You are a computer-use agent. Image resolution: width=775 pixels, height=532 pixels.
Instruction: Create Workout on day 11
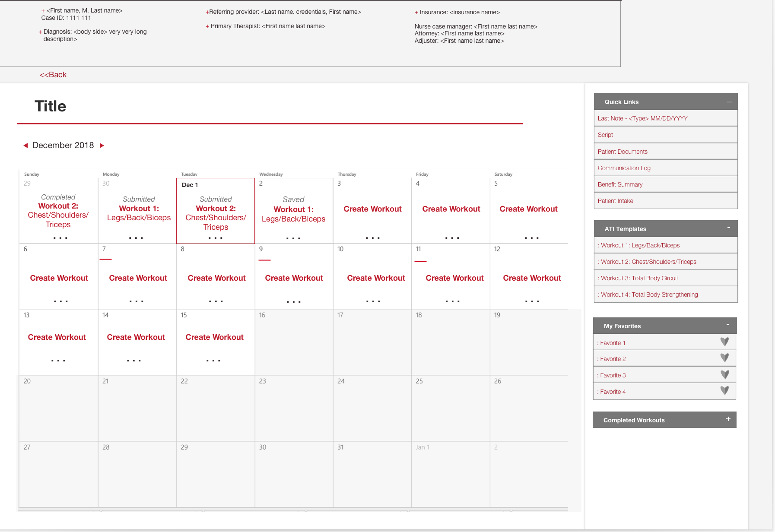454,278
